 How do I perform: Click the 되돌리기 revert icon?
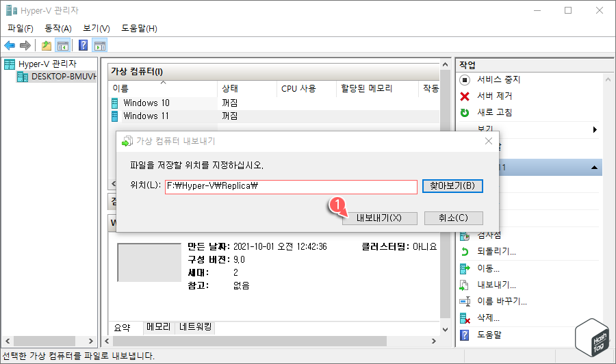465,252
